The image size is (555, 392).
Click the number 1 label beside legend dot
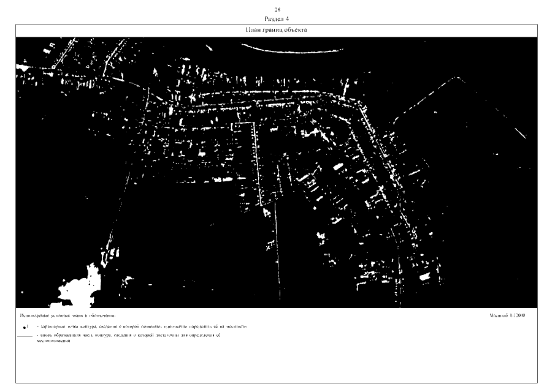click(28, 326)
